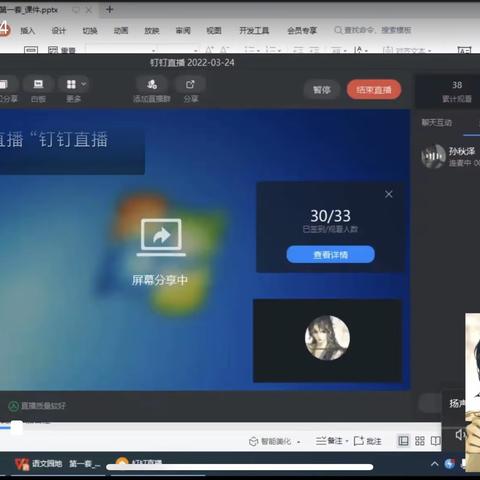Open the 审阅 ribbon tab
Screen dimensions: 480x480
pos(183,31)
